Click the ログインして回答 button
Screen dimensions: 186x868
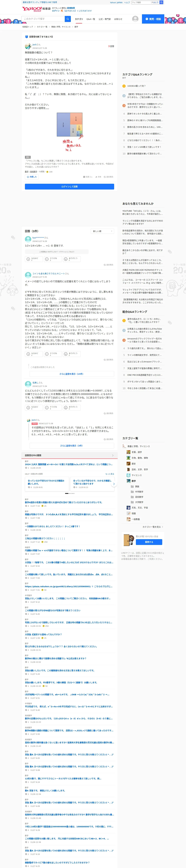coord(70,186)
